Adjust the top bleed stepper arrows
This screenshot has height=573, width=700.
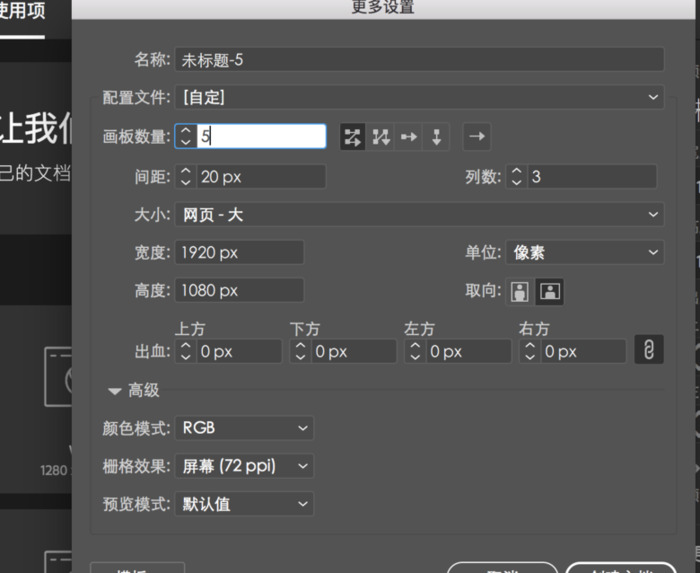[186, 351]
